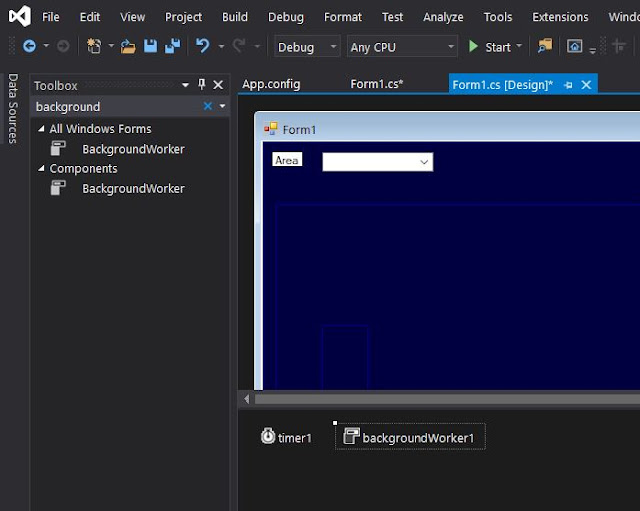The width and height of the screenshot is (640, 511).
Task: Collapse the All Windows Forms group
Action: (x=41, y=129)
